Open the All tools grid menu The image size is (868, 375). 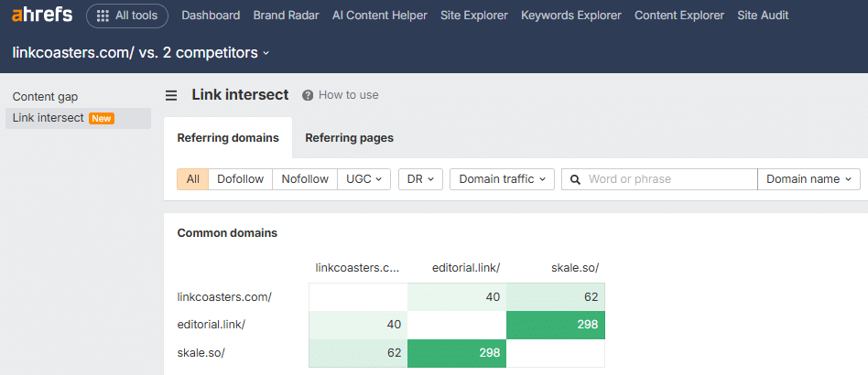(127, 16)
